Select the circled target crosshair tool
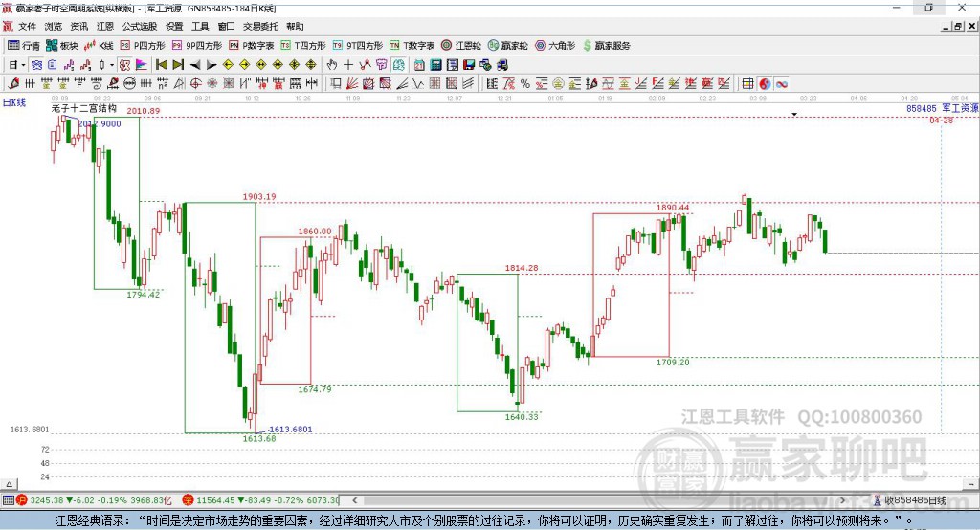980x530 pixels. [195, 84]
